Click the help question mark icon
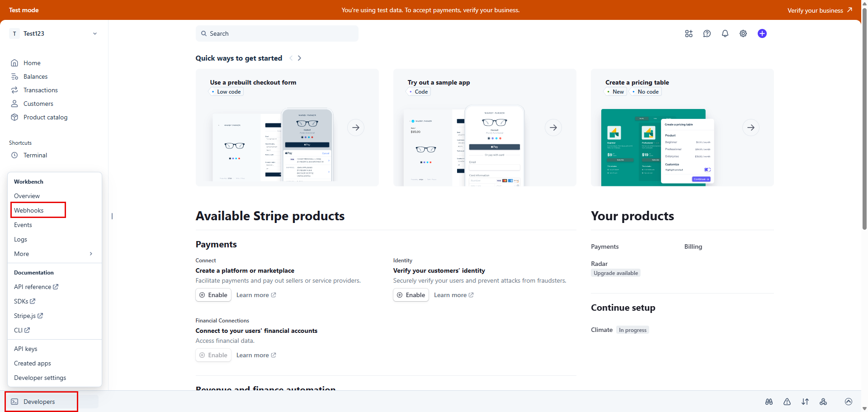The image size is (868, 412). pyautogui.click(x=707, y=33)
